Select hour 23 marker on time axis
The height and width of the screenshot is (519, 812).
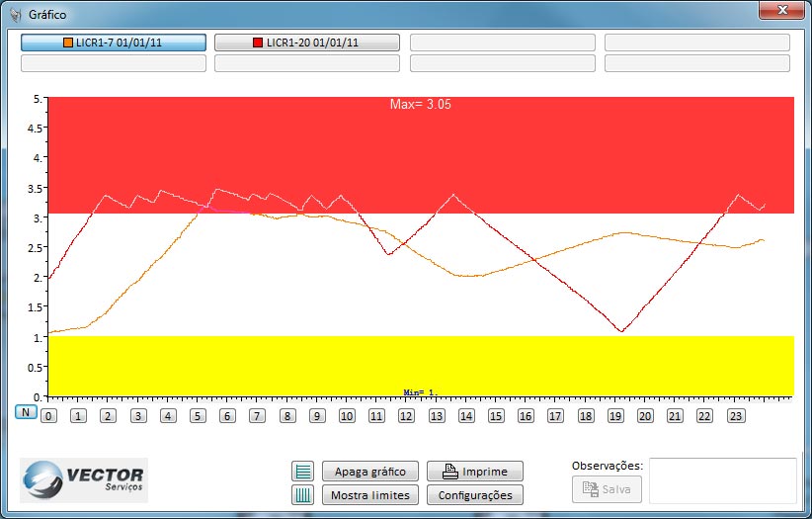click(x=734, y=416)
